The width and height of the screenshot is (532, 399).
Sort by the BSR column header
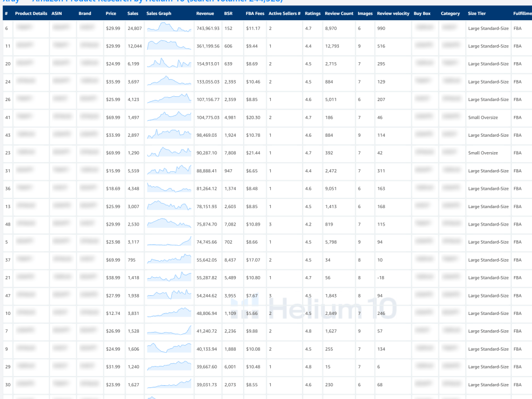(x=228, y=14)
